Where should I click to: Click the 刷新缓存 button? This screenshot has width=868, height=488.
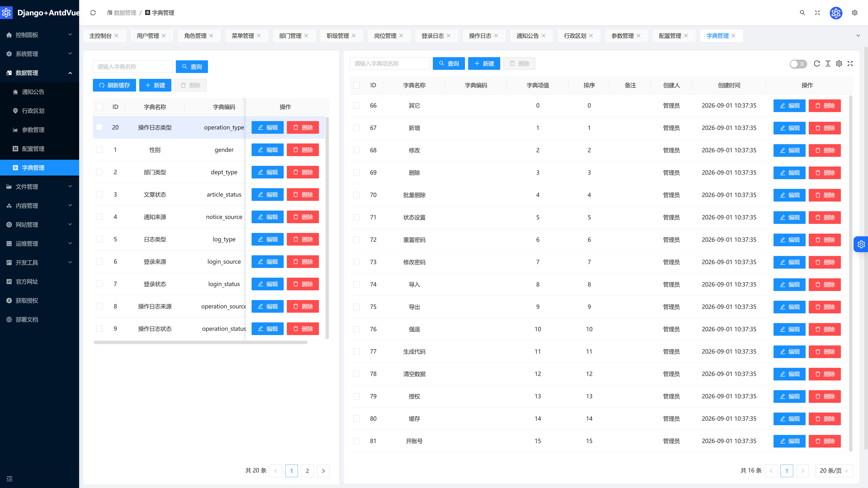[x=114, y=85]
